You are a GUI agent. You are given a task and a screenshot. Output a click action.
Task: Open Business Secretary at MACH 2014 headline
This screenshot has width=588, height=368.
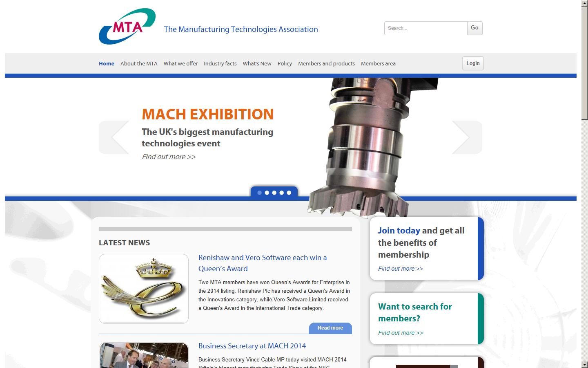click(252, 346)
